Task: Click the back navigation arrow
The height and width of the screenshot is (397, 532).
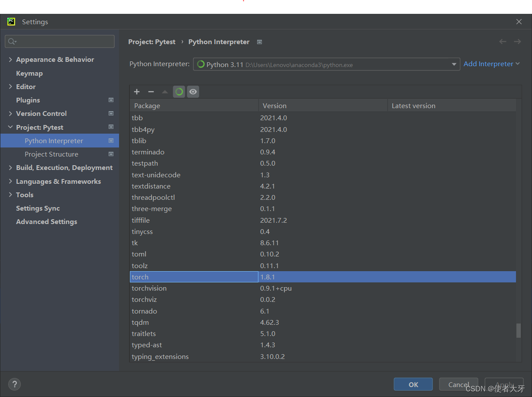Action: point(503,42)
